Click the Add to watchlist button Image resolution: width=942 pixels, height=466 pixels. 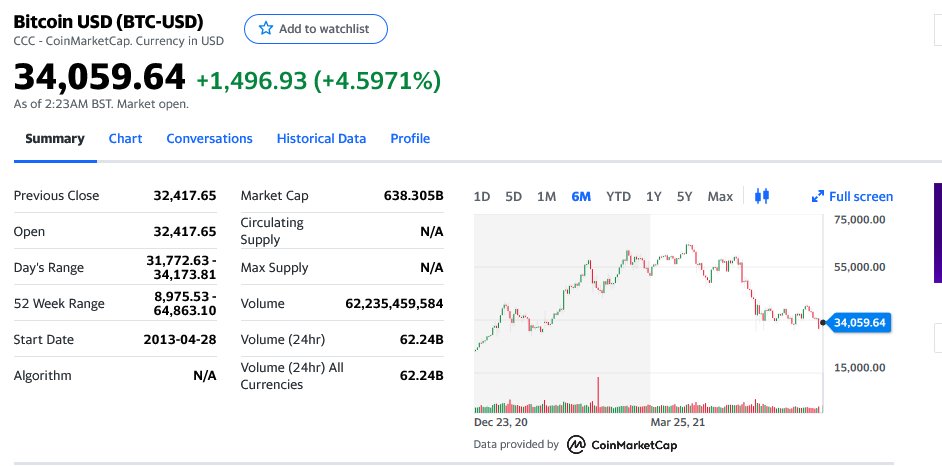[x=315, y=29]
